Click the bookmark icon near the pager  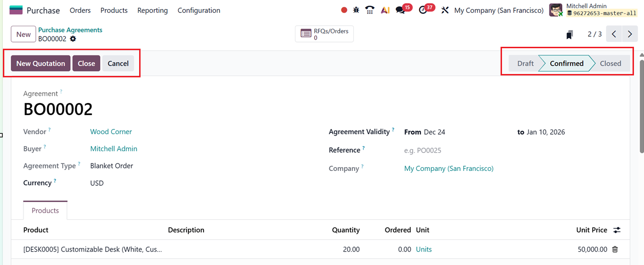pyautogui.click(x=569, y=34)
